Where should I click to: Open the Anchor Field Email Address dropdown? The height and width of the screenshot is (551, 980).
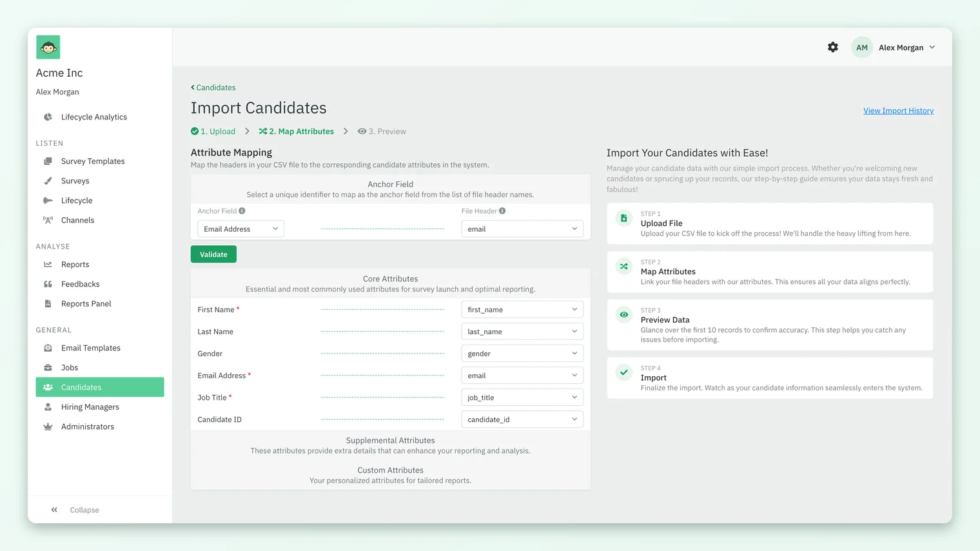[x=240, y=229]
